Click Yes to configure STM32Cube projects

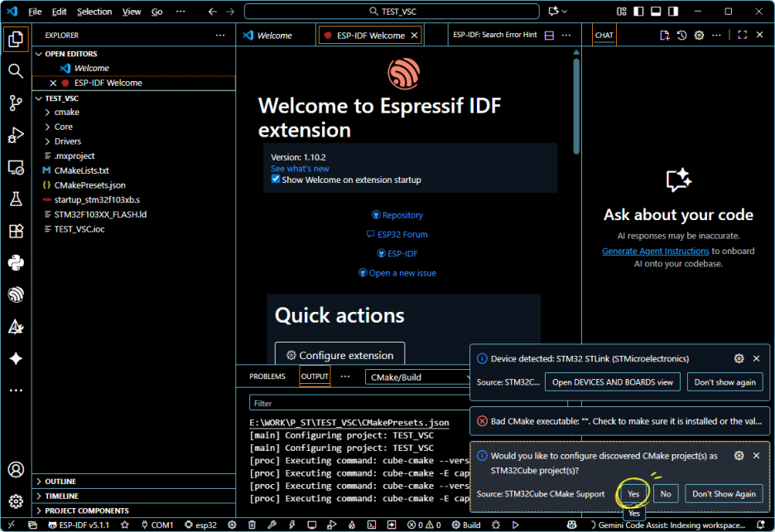(633, 494)
